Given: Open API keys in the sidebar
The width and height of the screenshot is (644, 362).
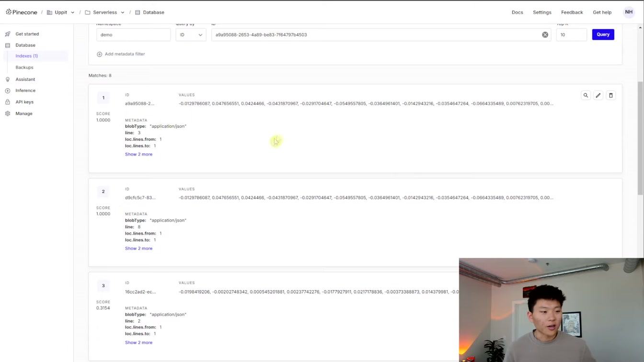Looking at the screenshot, I should [24, 102].
